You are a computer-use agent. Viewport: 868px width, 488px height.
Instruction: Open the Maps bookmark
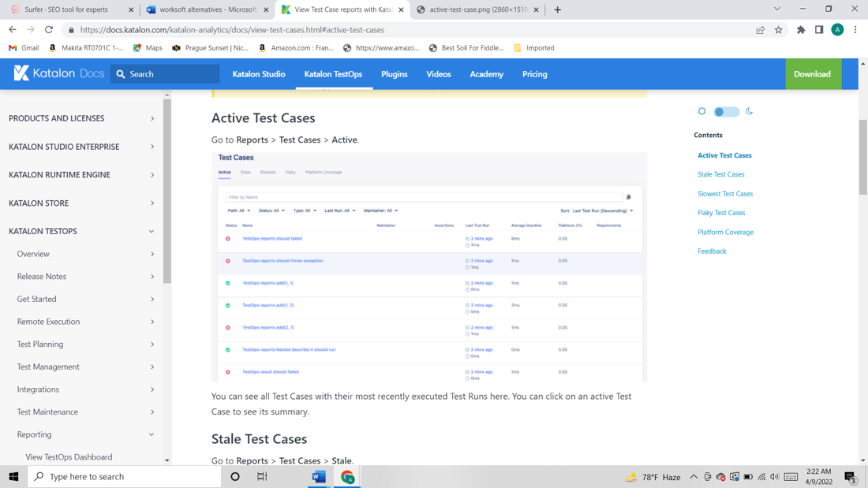pos(148,48)
